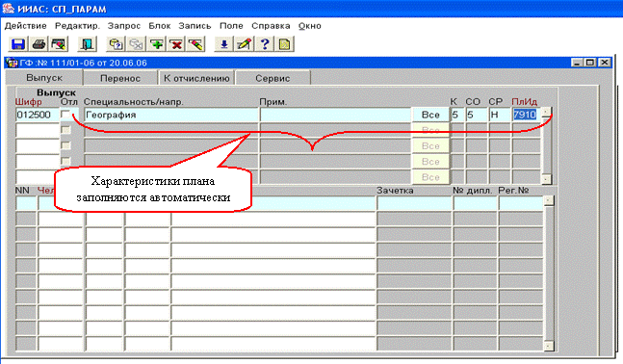
Task: Click up arrow of Выпуск block scrollbar
Action: click(546, 112)
